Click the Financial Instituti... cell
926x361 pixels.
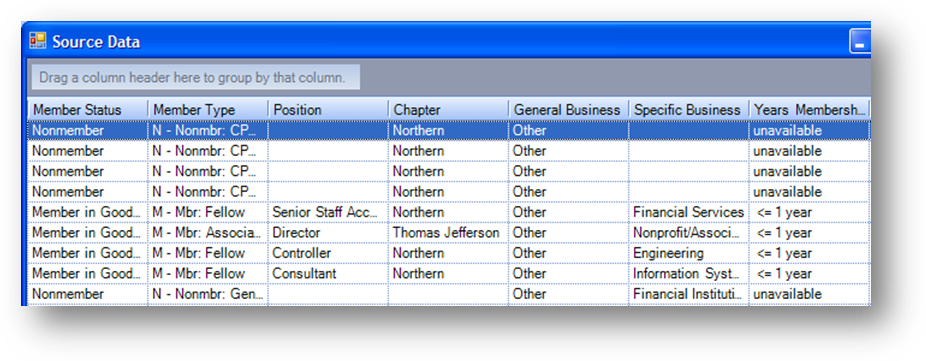[x=690, y=294]
